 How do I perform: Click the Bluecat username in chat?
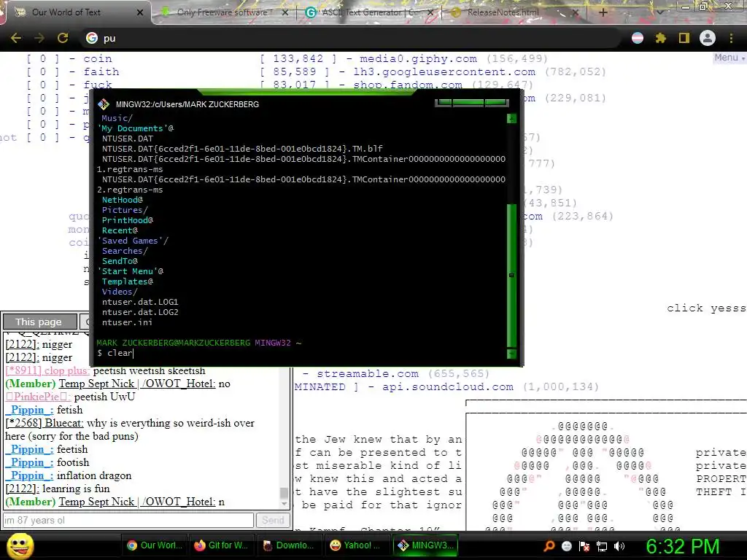click(44, 423)
